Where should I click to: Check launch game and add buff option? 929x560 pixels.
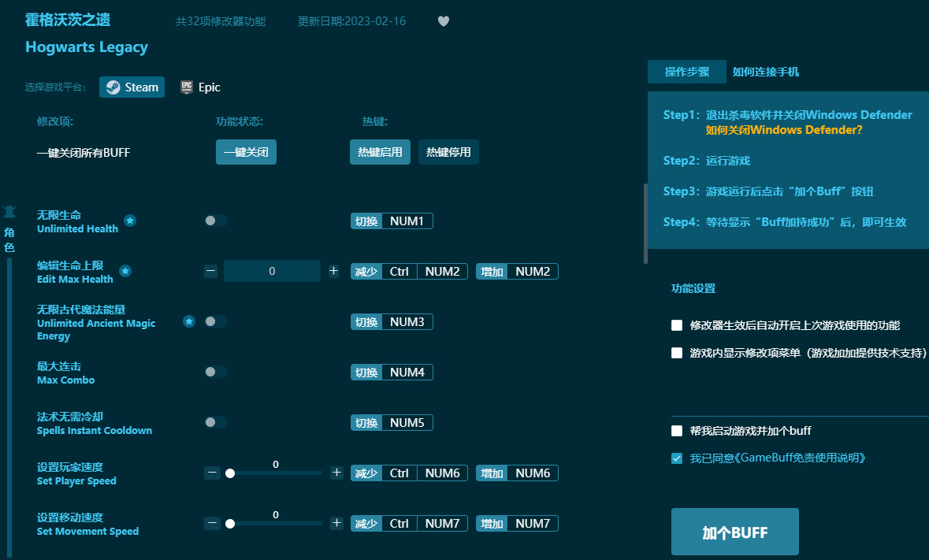(x=677, y=430)
